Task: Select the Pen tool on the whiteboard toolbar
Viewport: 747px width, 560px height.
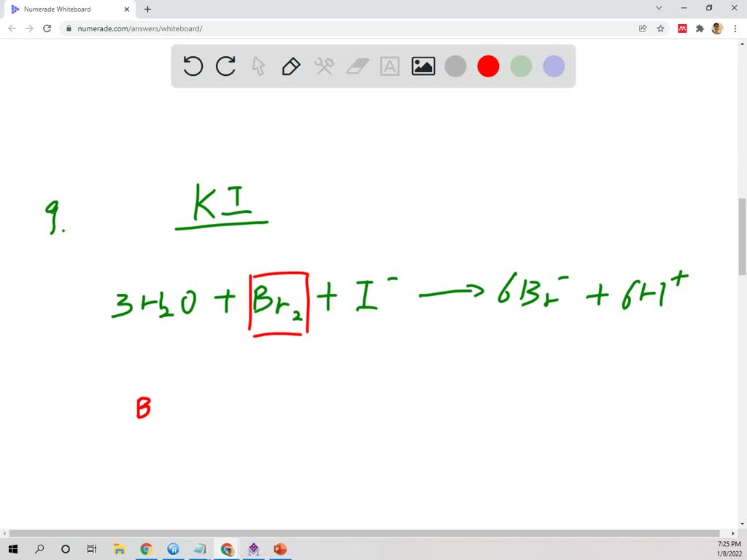Action: pos(291,66)
